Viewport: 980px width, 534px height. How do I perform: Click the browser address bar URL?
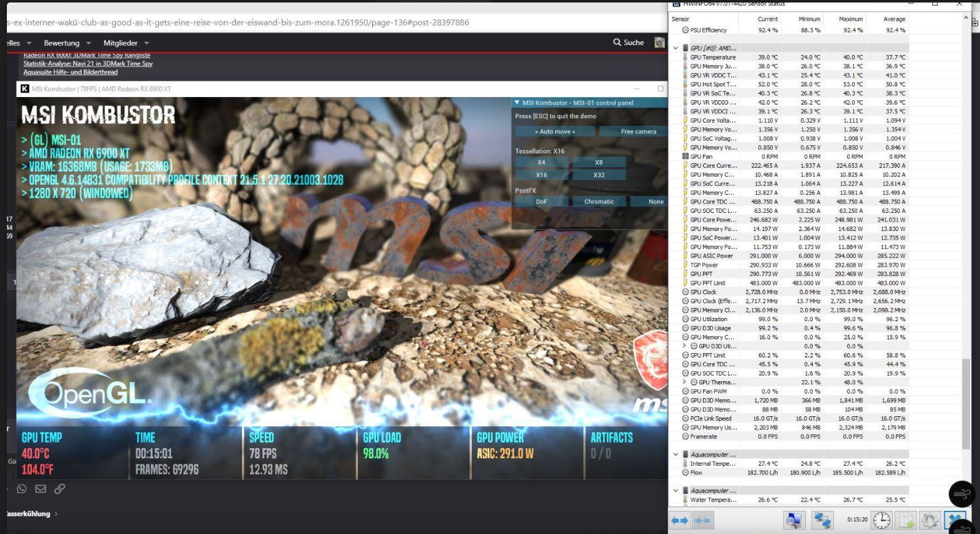pos(238,23)
